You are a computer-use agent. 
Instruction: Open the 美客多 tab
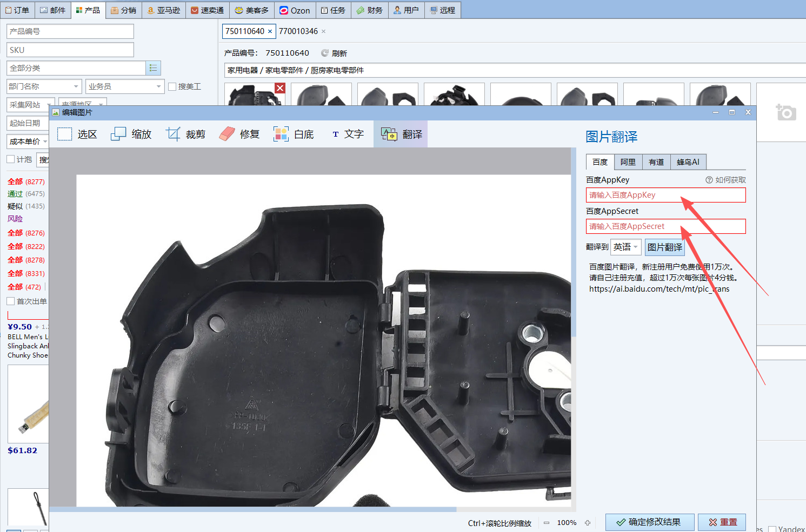coord(252,10)
